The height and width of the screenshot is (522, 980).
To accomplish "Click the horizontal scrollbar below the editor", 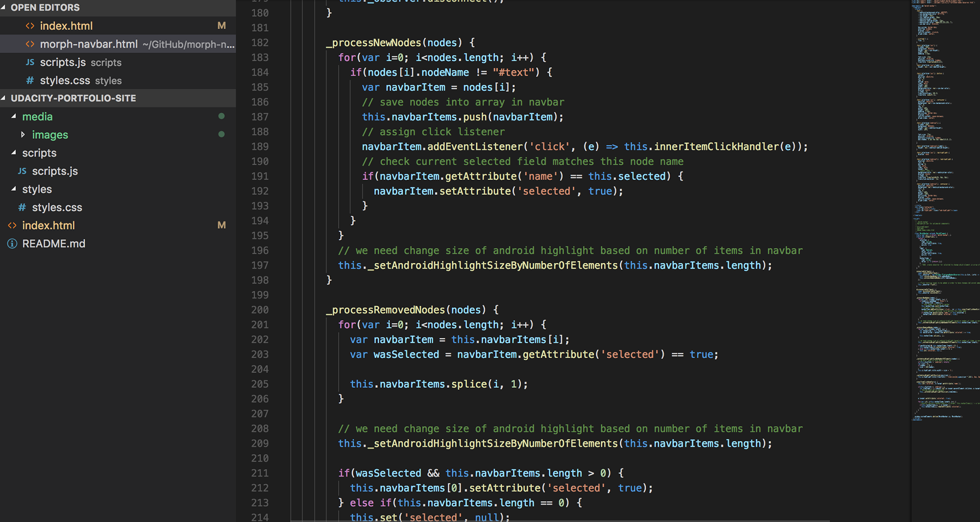I will pyautogui.click(x=561, y=520).
